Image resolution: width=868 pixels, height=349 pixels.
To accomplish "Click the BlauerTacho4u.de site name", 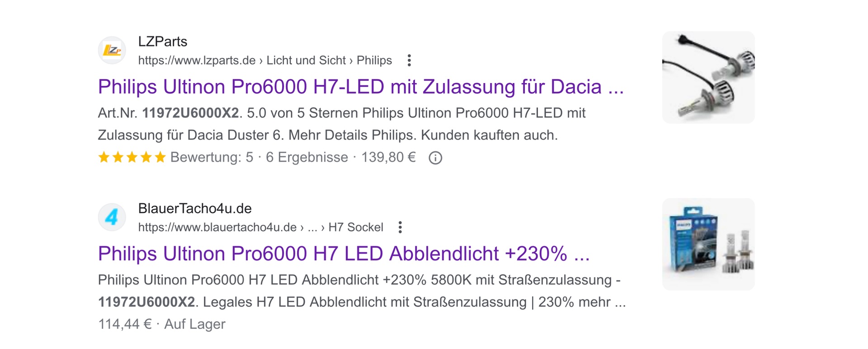I will coord(195,209).
